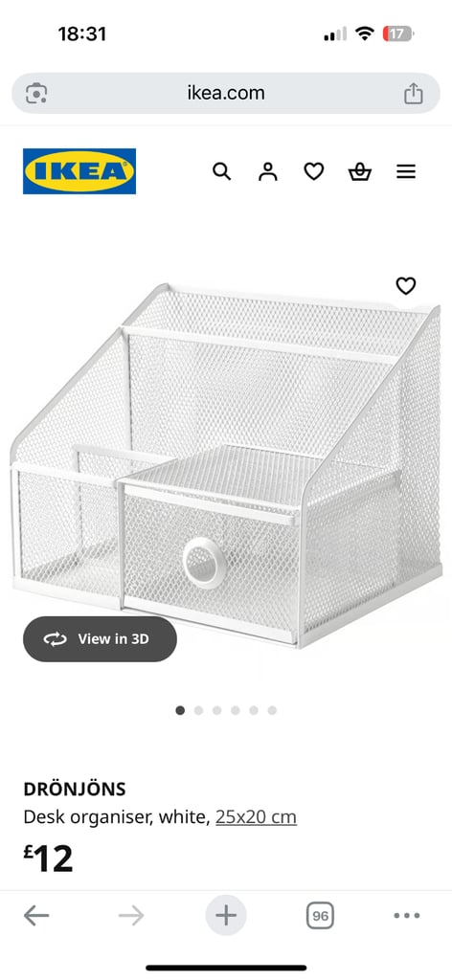452x980 pixels.
Task: Open the favourites heart in the header
Action: [x=314, y=171]
